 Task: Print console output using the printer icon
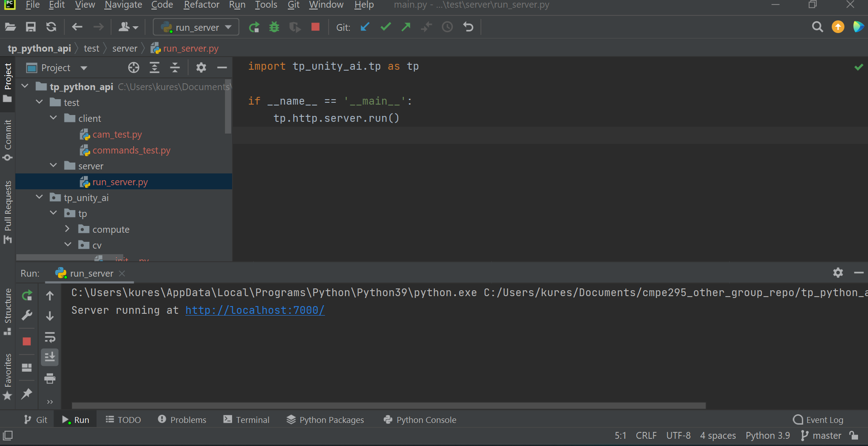49,379
